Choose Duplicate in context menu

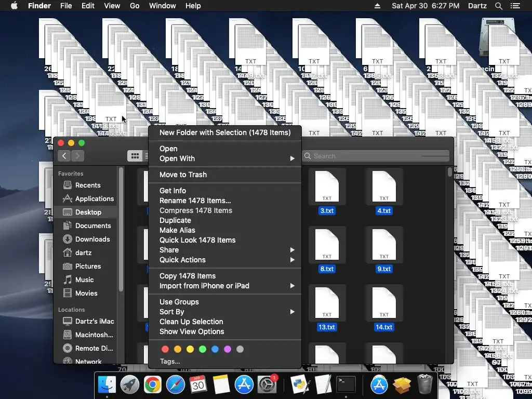pyautogui.click(x=225, y=220)
